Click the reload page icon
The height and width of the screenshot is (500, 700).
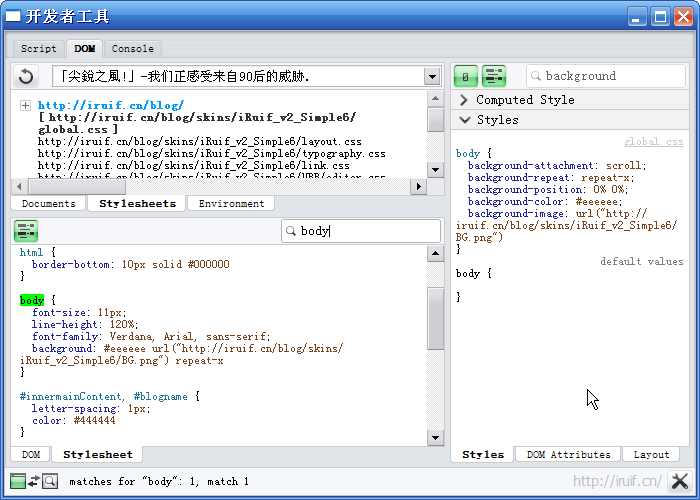click(x=27, y=76)
